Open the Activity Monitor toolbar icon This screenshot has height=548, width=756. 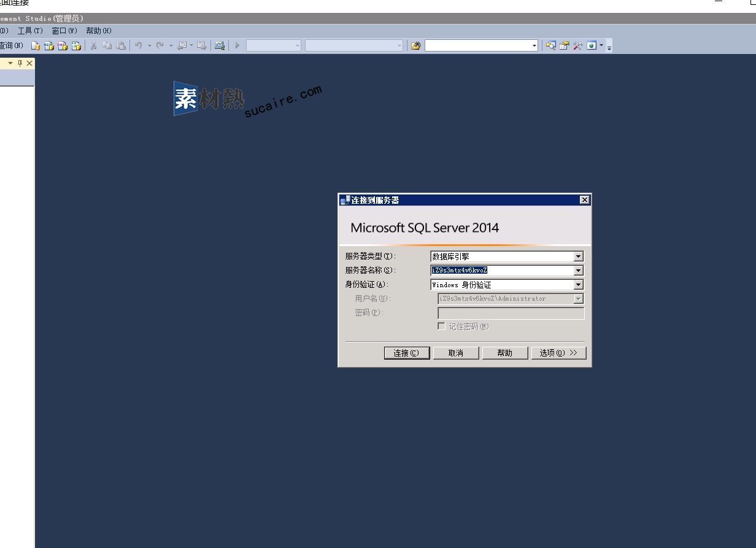point(220,45)
